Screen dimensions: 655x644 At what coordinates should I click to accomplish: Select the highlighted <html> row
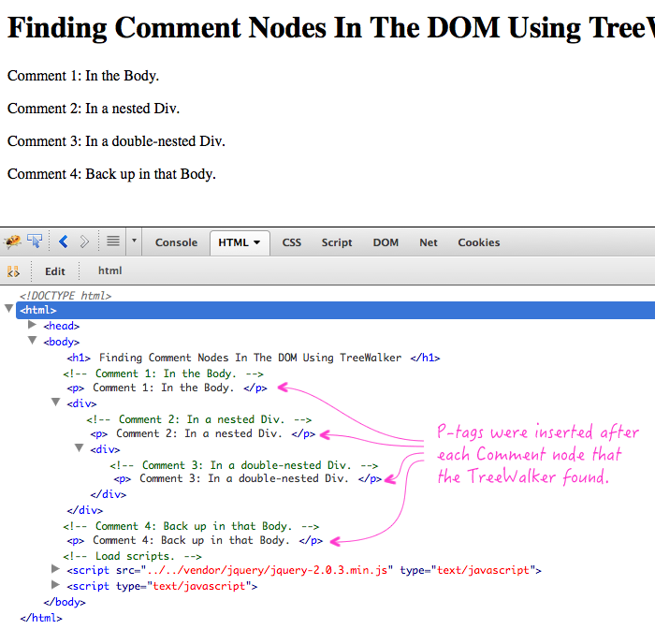[335, 310]
